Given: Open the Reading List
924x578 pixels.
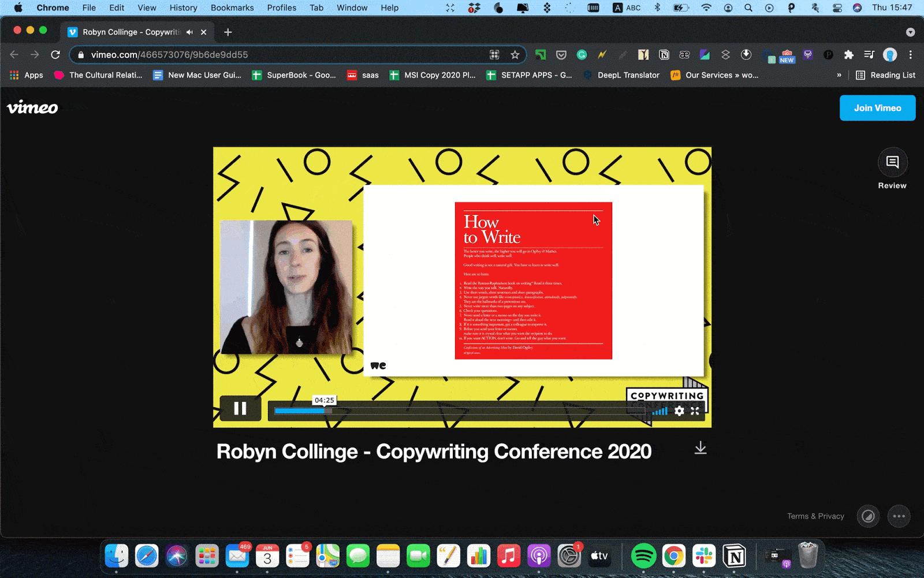Looking at the screenshot, I should (885, 75).
